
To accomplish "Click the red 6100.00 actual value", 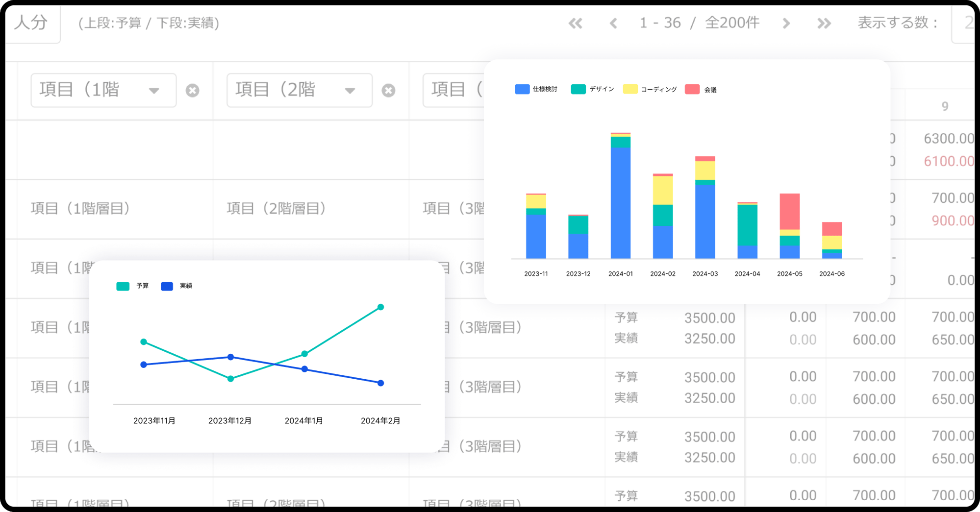I will pyautogui.click(x=949, y=161).
